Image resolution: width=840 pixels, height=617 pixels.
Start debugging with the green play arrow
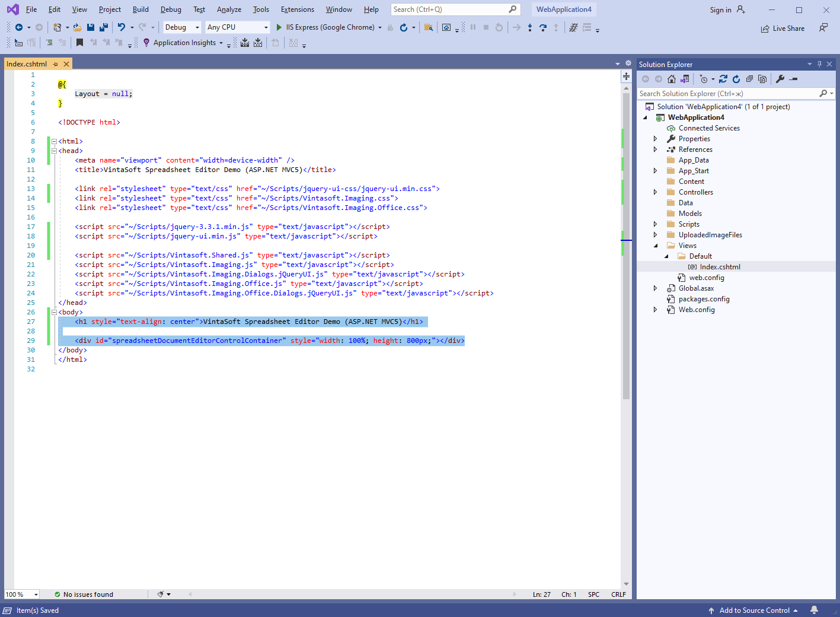pos(279,27)
